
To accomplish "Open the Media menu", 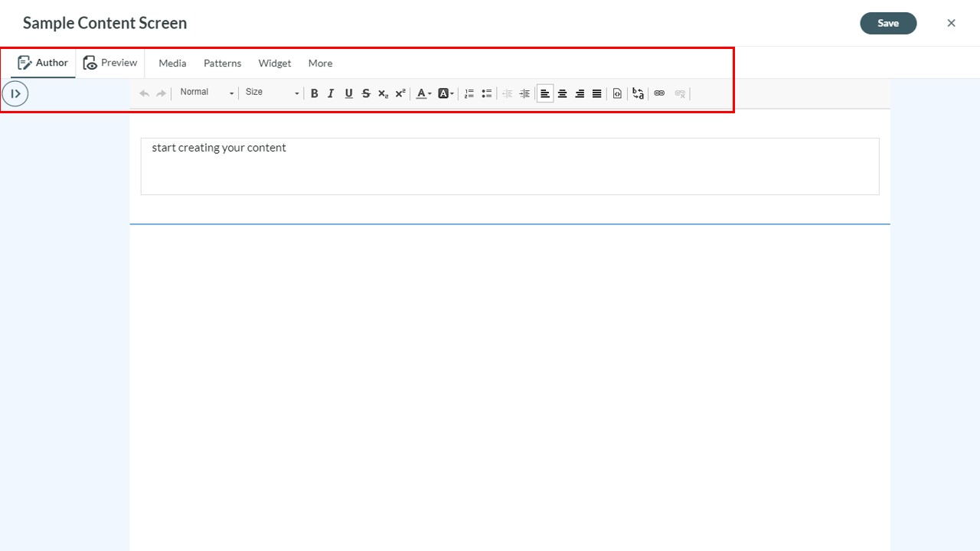I will [172, 63].
